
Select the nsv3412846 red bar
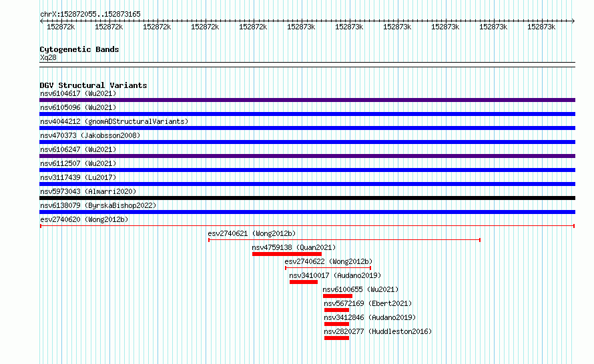point(337,324)
